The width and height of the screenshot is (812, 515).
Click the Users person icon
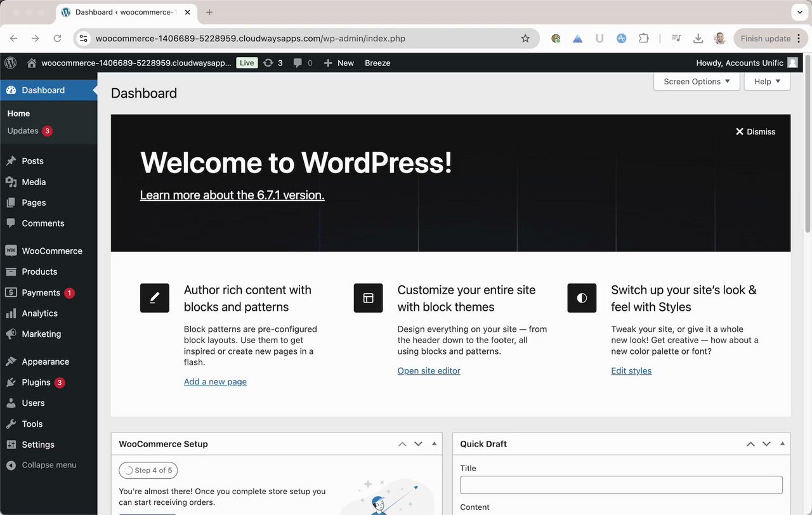coord(11,403)
